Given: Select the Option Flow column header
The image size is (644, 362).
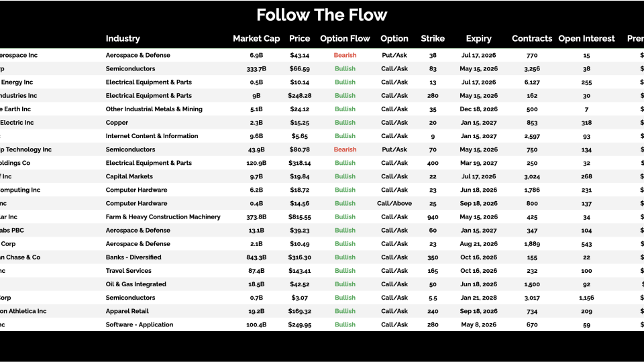Looking at the screenshot, I should tap(345, 38).
